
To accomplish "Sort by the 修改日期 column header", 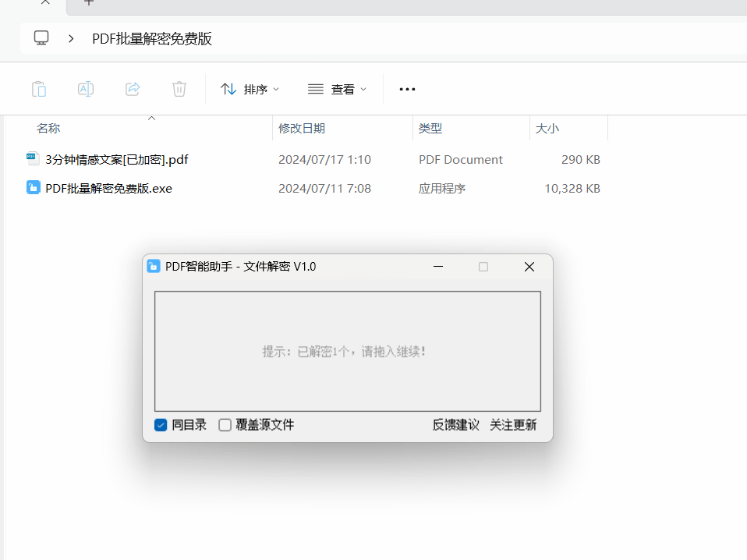I will [302, 129].
